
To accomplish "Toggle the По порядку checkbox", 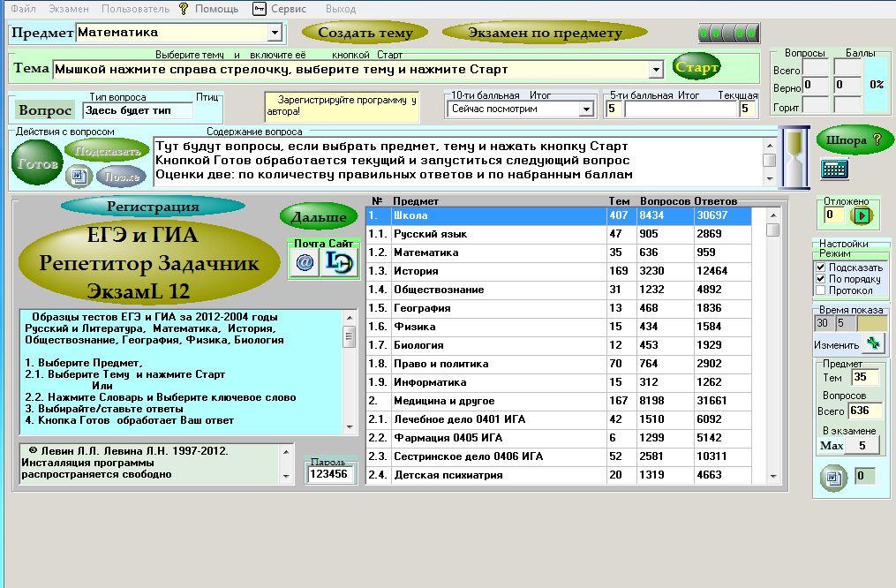I will (821, 279).
